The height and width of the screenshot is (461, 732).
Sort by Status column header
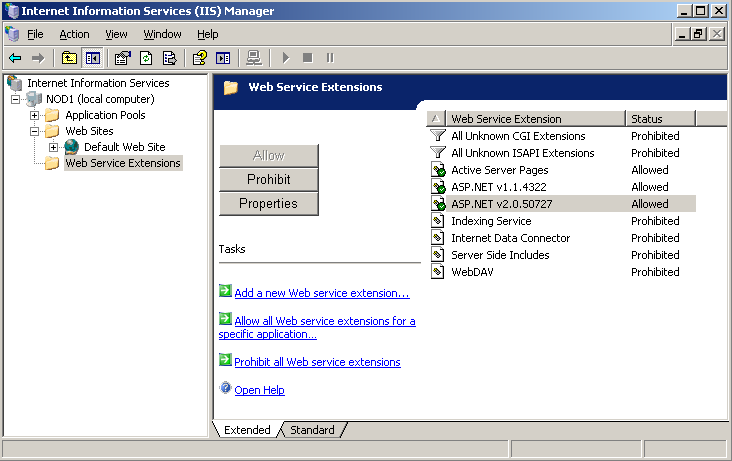661,119
